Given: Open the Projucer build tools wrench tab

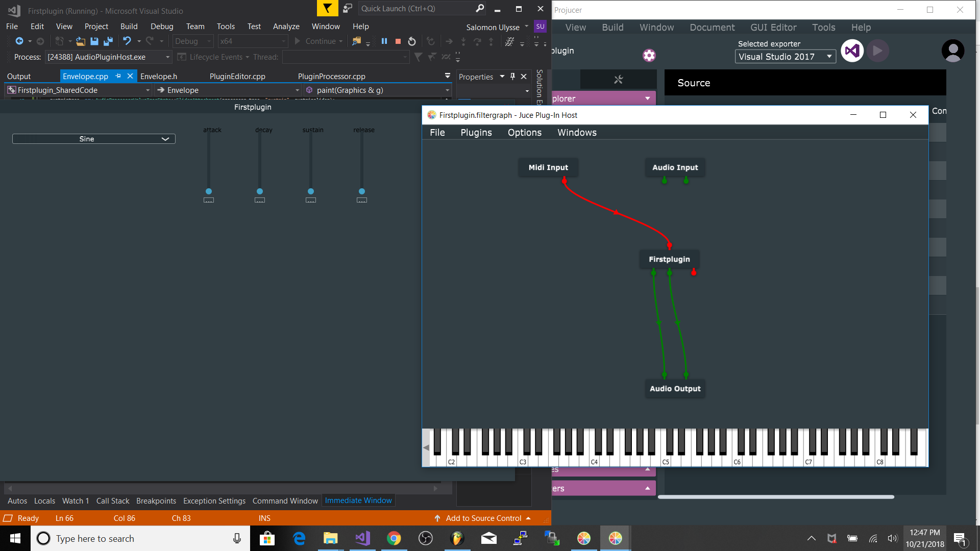Looking at the screenshot, I should click(618, 80).
